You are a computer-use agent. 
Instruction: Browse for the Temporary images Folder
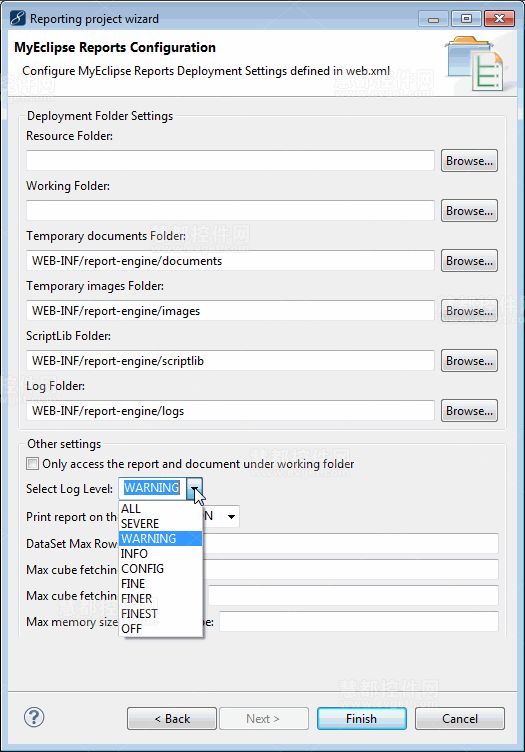[x=469, y=311]
